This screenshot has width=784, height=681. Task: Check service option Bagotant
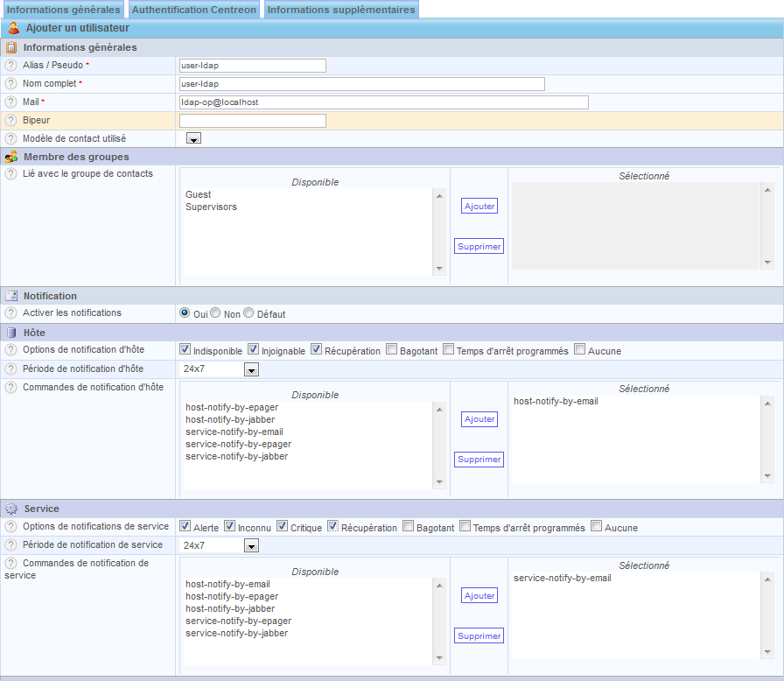coord(408,526)
